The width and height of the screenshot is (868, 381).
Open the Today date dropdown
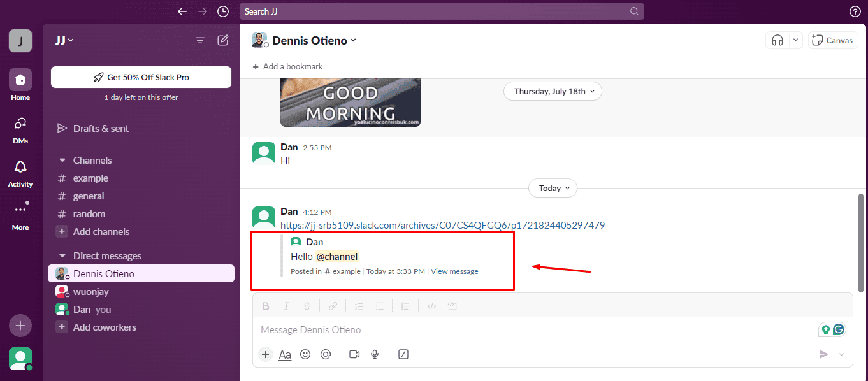(x=553, y=188)
